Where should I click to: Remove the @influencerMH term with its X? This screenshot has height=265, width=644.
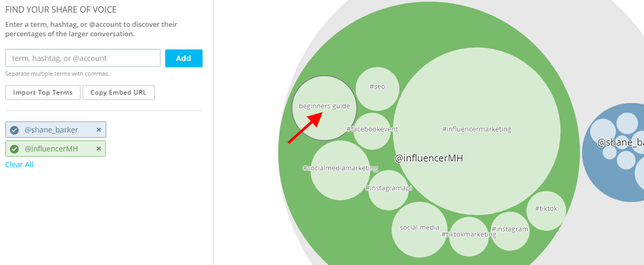pos(98,149)
